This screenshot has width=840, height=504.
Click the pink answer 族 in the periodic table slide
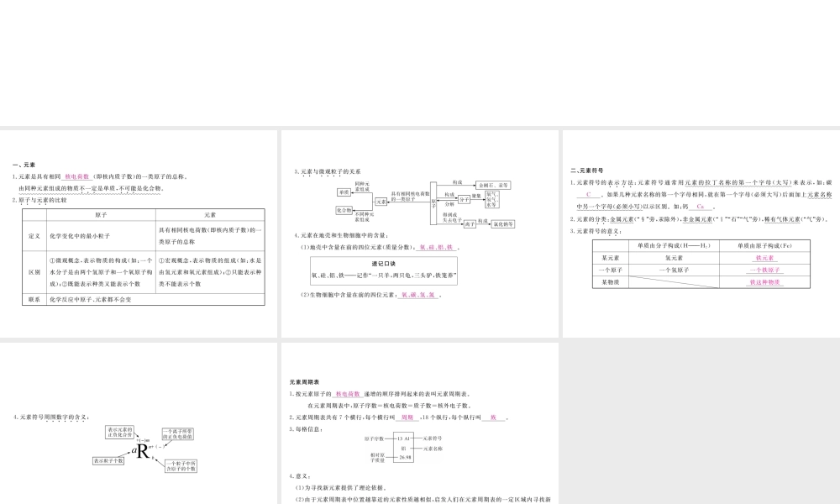pos(493,417)
